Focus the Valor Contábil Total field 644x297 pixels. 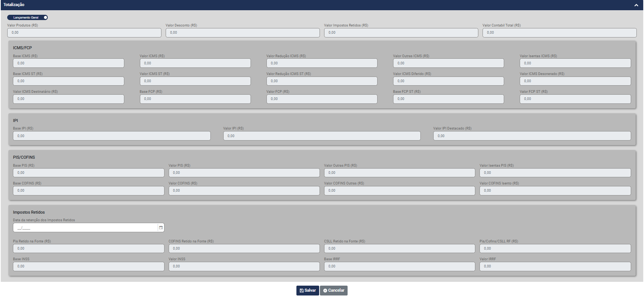[x=559, y=33]
